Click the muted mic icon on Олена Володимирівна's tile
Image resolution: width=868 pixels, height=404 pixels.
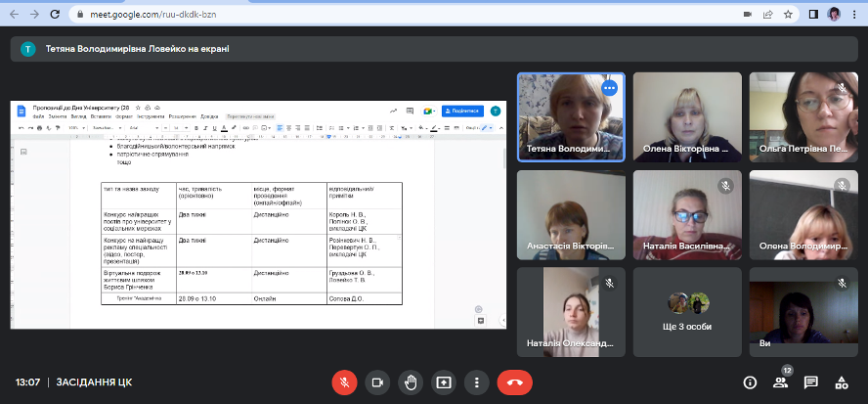point(842,186)
